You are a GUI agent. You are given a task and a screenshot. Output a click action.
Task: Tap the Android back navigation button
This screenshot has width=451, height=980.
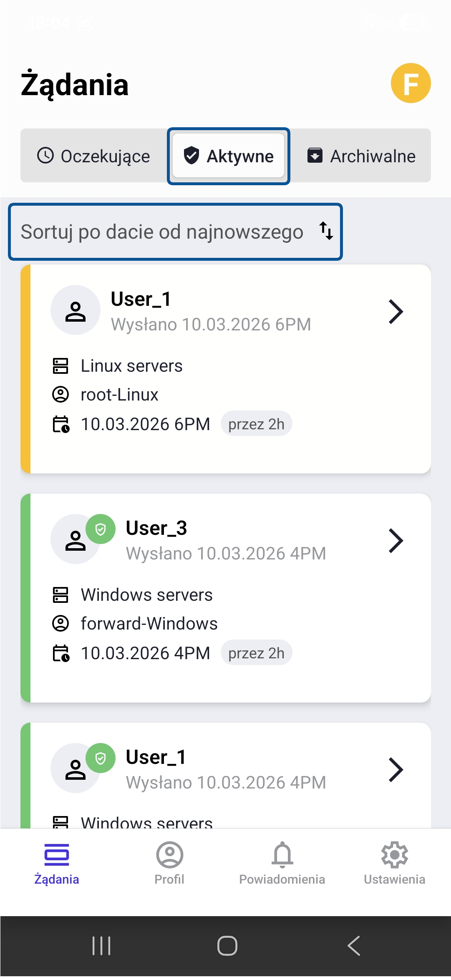point(353,946)
